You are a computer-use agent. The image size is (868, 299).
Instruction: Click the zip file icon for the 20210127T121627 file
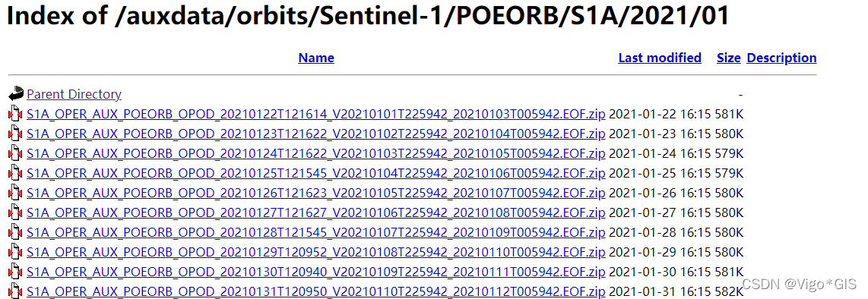click(15, 212)
